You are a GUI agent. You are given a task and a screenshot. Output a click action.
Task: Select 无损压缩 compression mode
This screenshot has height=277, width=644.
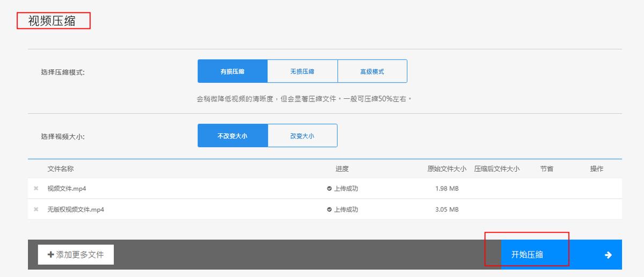click(302, 71)
